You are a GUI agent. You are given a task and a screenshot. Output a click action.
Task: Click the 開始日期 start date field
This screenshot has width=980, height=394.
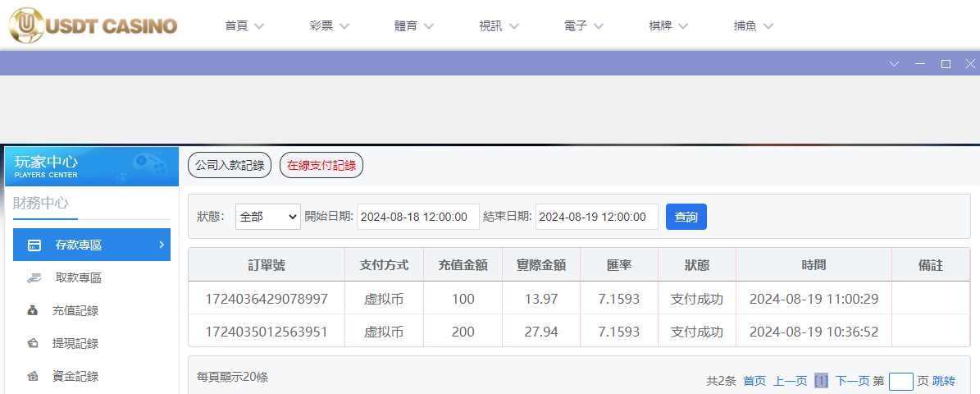point(418,217)
